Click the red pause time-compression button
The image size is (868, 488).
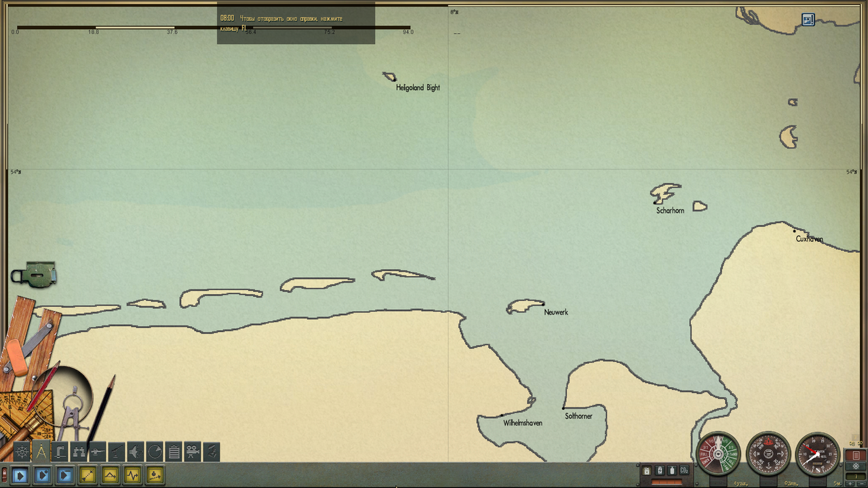(856, 455)
